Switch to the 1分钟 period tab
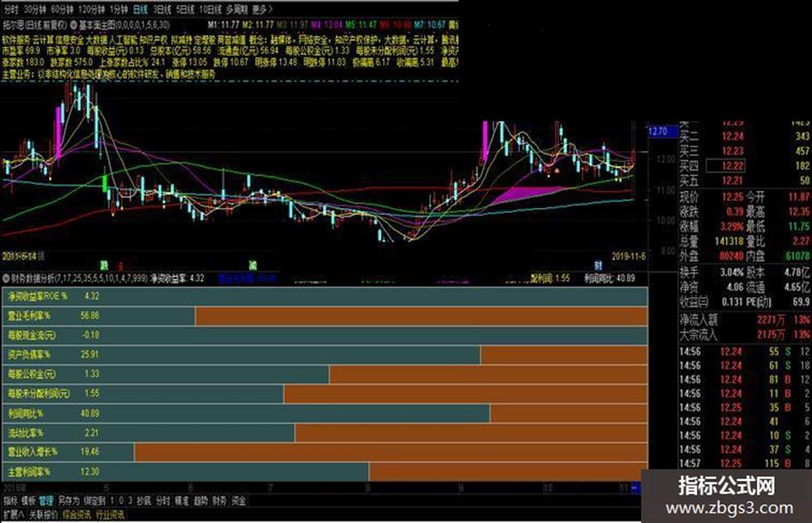 click(x=119, y=9)
